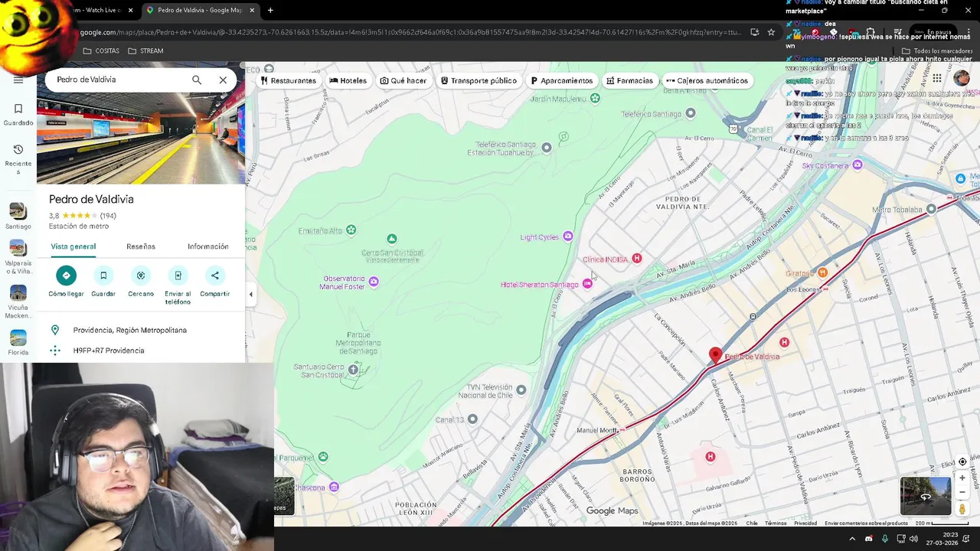Screen dimensions: 980x551
Task: Click the Hotel Sheraton Santiago marker
Action: point(587,284)
